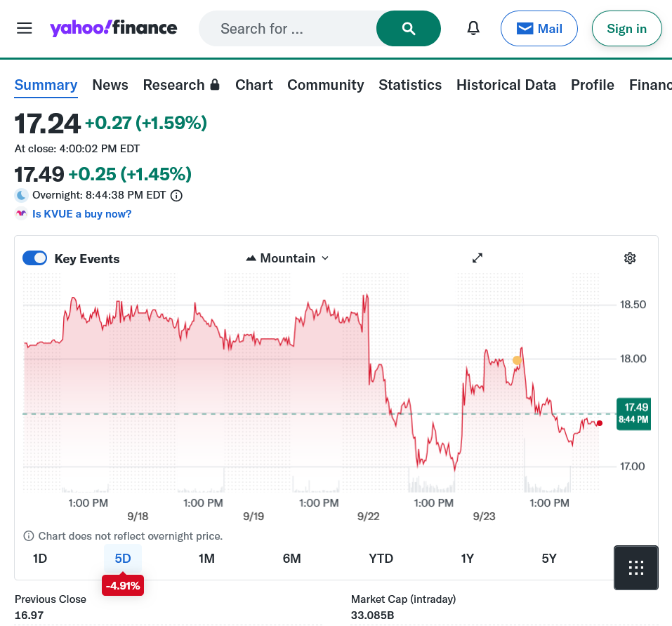Open the locked Research tab

coord(181,85)
